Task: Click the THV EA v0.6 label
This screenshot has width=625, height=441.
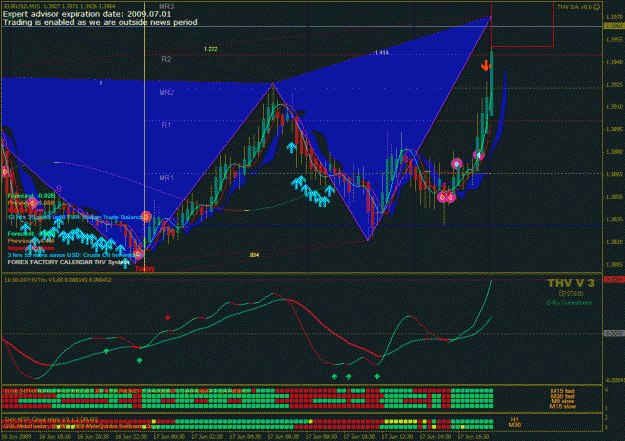Action: 575,6
